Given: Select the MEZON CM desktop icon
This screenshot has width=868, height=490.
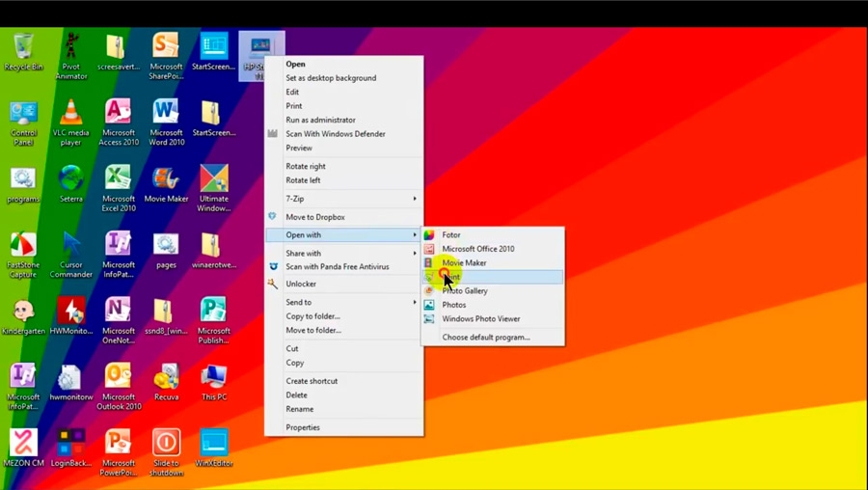Looking at the screenshot, I should point(23,449).
